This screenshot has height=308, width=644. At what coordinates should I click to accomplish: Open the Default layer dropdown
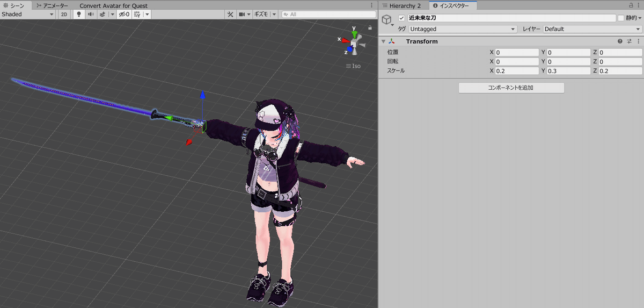pyautogui.click(x=592, y=29)
